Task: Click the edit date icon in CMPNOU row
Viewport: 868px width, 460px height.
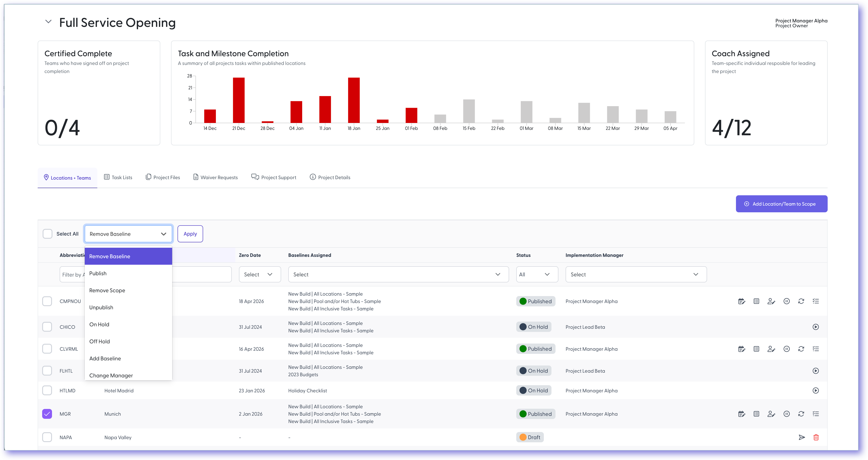Action: click(741, 301)
